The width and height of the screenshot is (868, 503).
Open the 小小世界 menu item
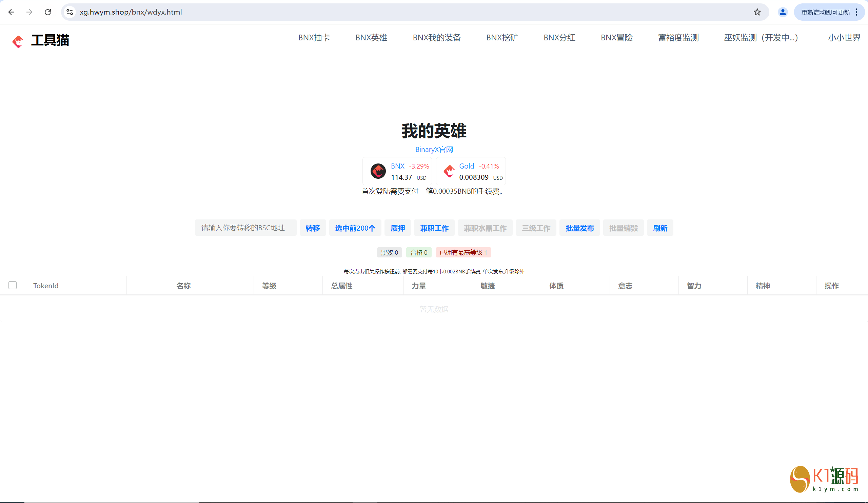(x=844, y=38)
